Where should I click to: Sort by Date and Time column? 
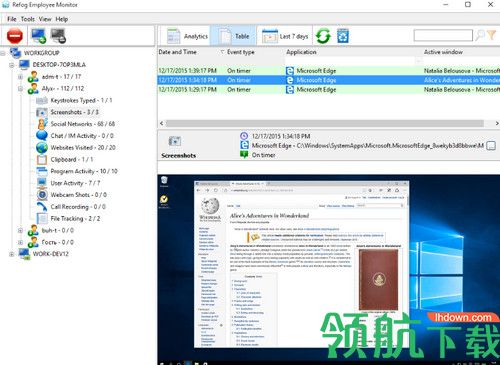point(177,52)
